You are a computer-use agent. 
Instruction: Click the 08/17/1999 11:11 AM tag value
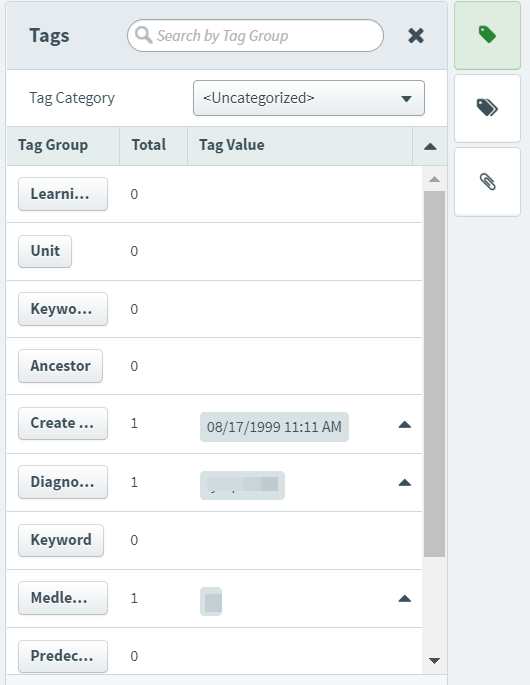click(274, 427)
